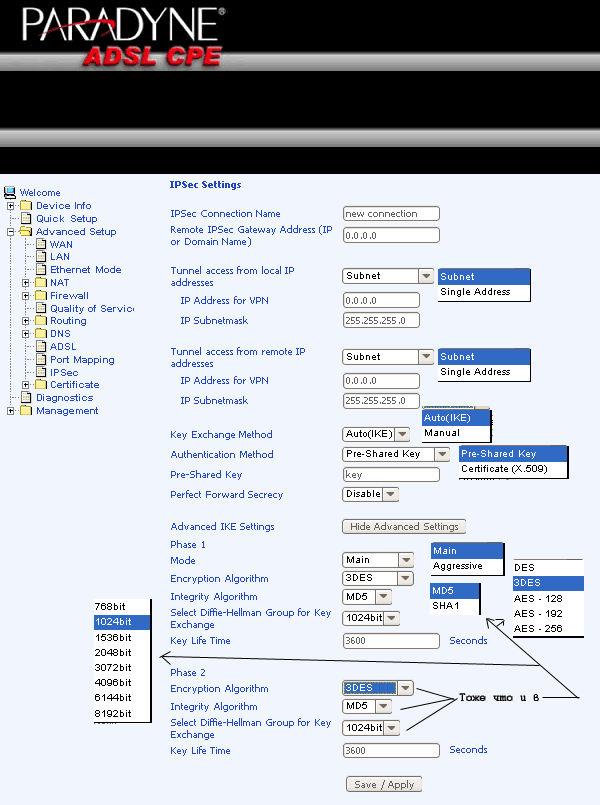Open the Phase 2 Integrity Algorithm dropdown
This screenshot has height=805, width=600.
point(366,706)
